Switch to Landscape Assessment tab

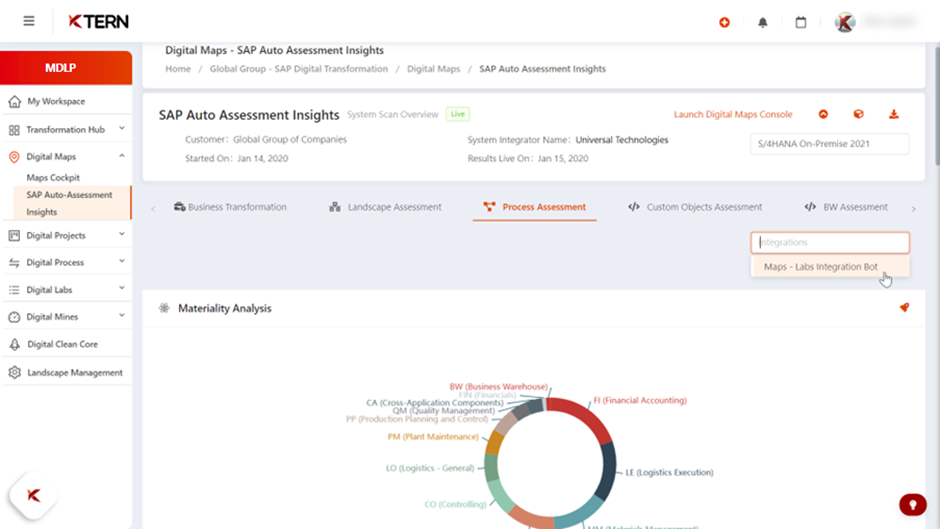[x=385, y=207]
